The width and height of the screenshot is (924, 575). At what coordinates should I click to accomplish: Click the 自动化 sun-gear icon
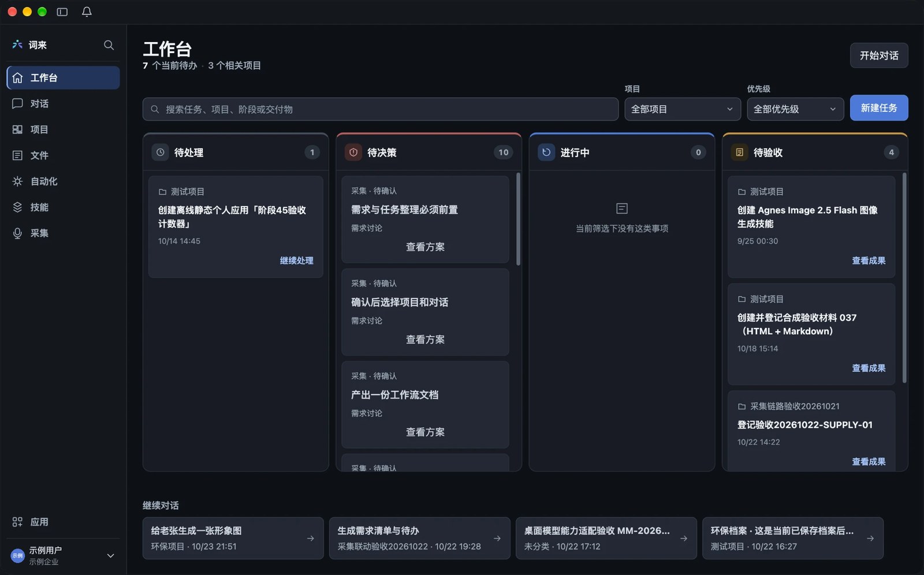17,181
